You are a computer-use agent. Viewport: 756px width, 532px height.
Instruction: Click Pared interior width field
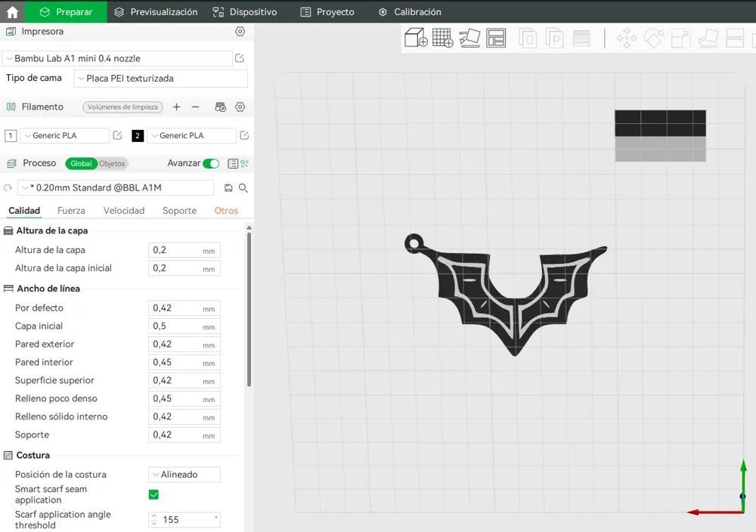click(184, 363)
